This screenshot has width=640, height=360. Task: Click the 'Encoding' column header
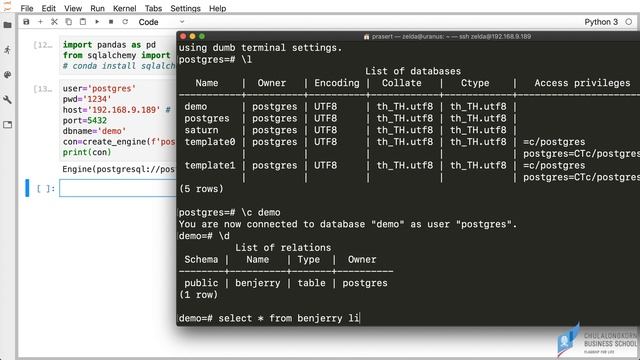pyautogui.click(x=337, y=83)
